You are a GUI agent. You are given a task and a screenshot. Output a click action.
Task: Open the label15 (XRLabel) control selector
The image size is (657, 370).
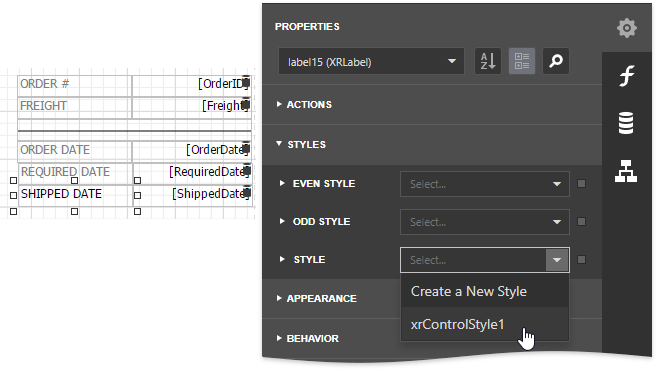click(x=371, y=62)
